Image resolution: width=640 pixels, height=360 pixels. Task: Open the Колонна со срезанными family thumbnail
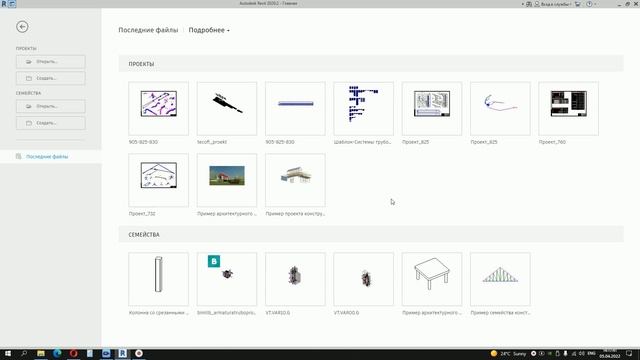159,279
